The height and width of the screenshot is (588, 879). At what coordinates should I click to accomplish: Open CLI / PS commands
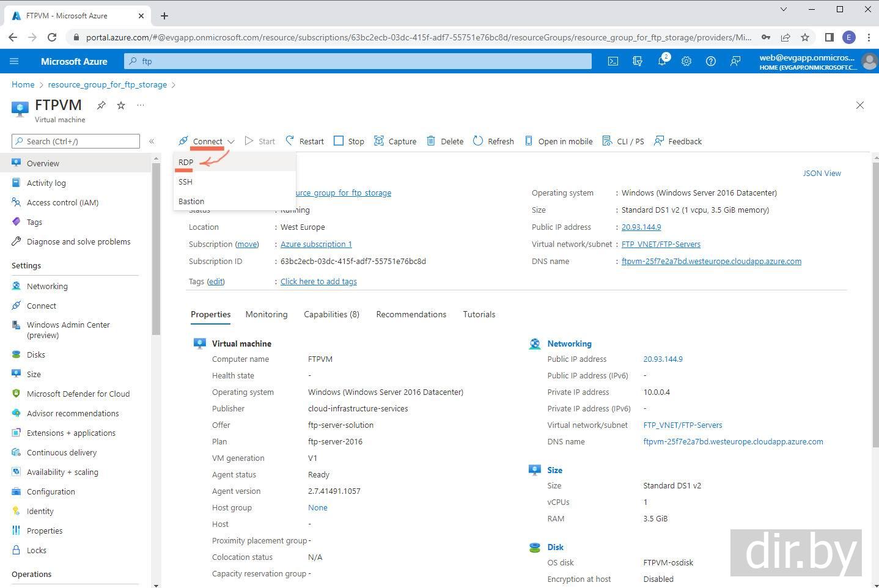click(x=623, y=141)
